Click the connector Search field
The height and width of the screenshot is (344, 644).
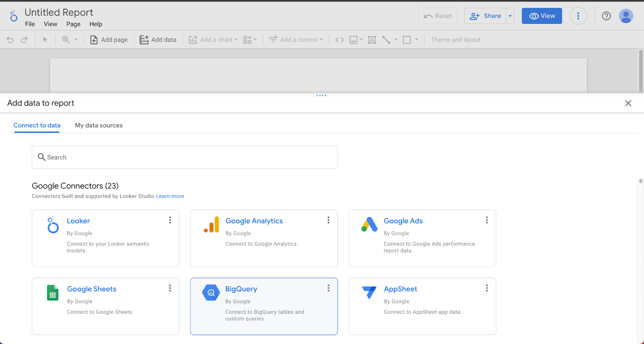(185, 157)
